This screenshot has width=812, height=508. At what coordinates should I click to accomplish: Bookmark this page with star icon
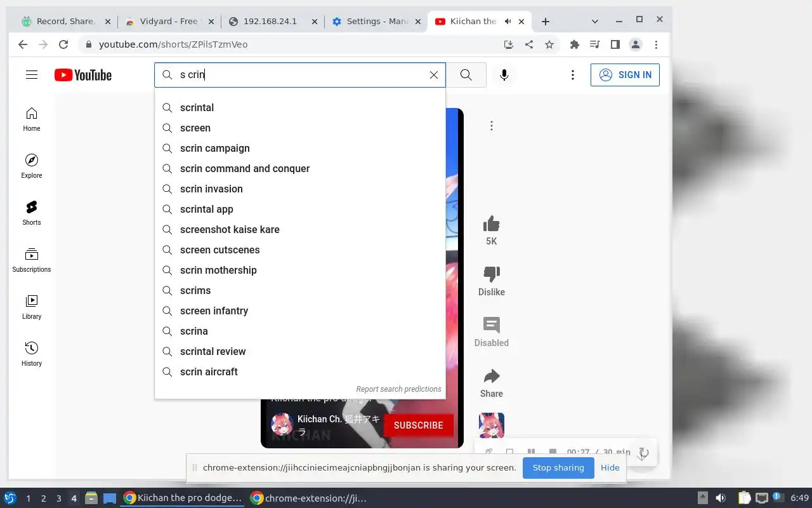pos(549,44)
